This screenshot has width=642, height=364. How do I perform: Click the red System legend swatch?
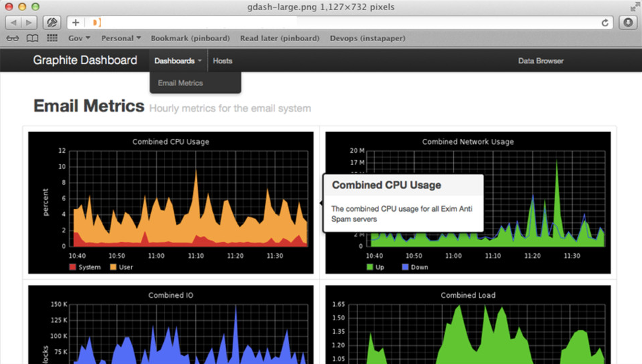coord(72,267)
